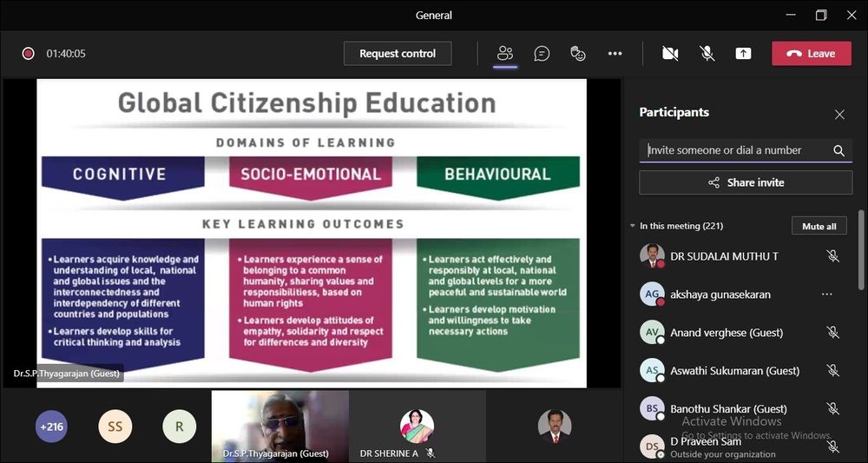The width and height of the screenshot is (868, 463).
Task: Click the DR SUDALAI MUTHU T profile photo
Action: (x=652, y=256)
